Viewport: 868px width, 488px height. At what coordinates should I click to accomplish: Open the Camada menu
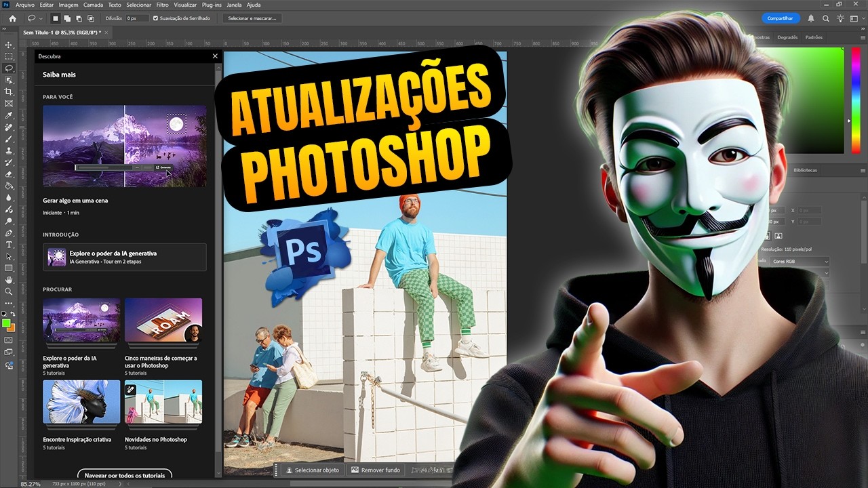93,5
